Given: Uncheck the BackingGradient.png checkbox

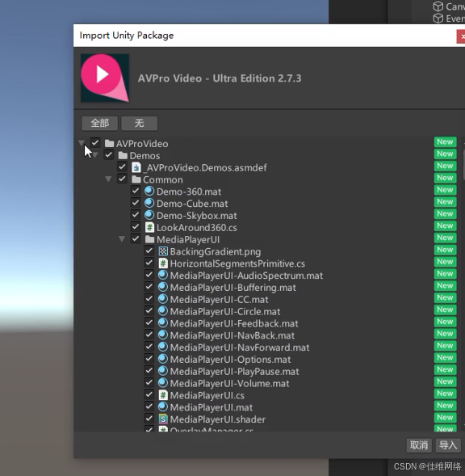Looking at the screenshot, I should pos(149,251).
